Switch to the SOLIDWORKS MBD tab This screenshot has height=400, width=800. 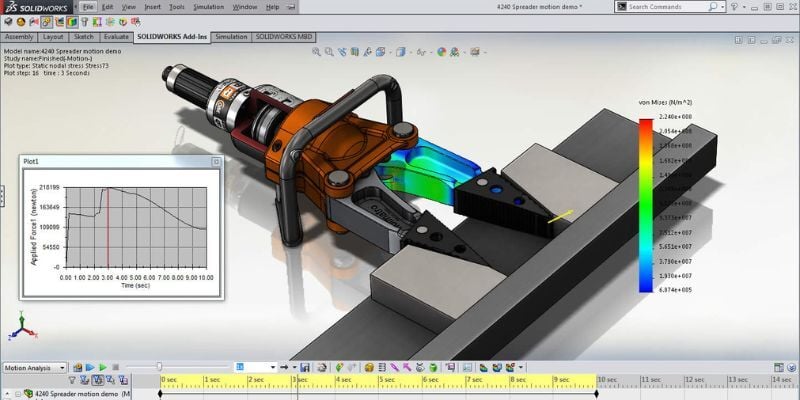point(284,37)
